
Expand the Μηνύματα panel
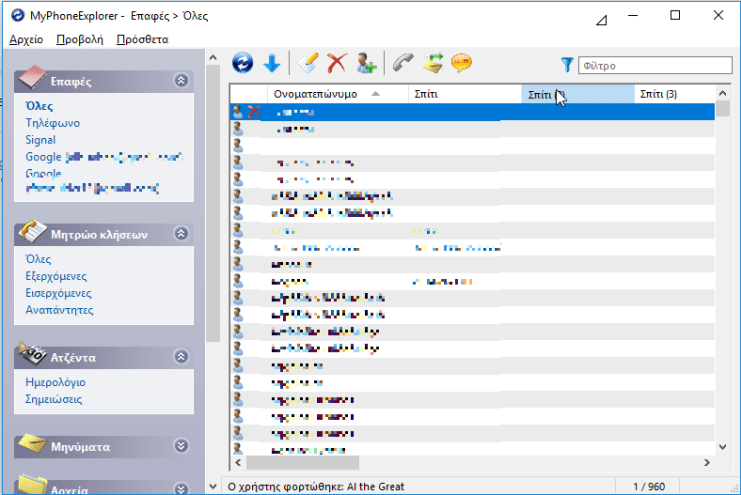pyautogui.click(x=181, y=446)
